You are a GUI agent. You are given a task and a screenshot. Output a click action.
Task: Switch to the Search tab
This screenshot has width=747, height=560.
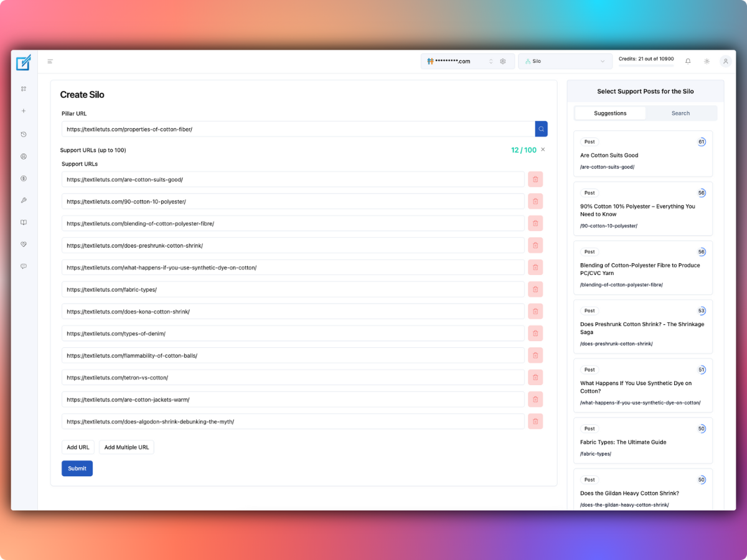(x=680, y=113)
